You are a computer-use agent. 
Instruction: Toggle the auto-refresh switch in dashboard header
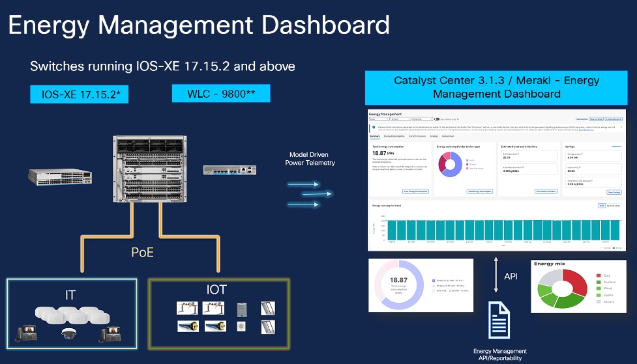pyautogui.click(x=437, y=119)
